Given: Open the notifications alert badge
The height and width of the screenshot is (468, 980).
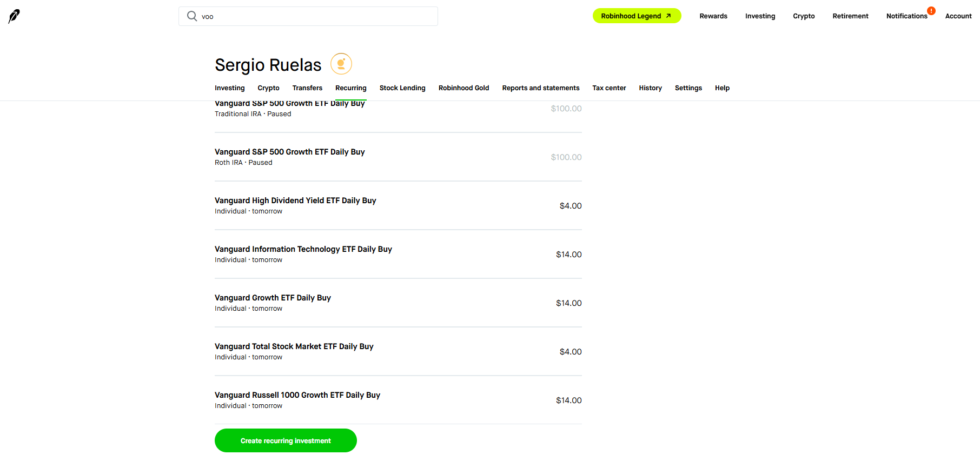Looking at the screenshot, I should coord(931,11).
